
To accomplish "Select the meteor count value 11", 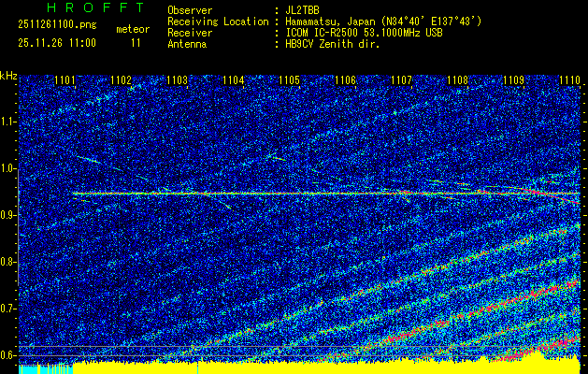I will point(136,43).
